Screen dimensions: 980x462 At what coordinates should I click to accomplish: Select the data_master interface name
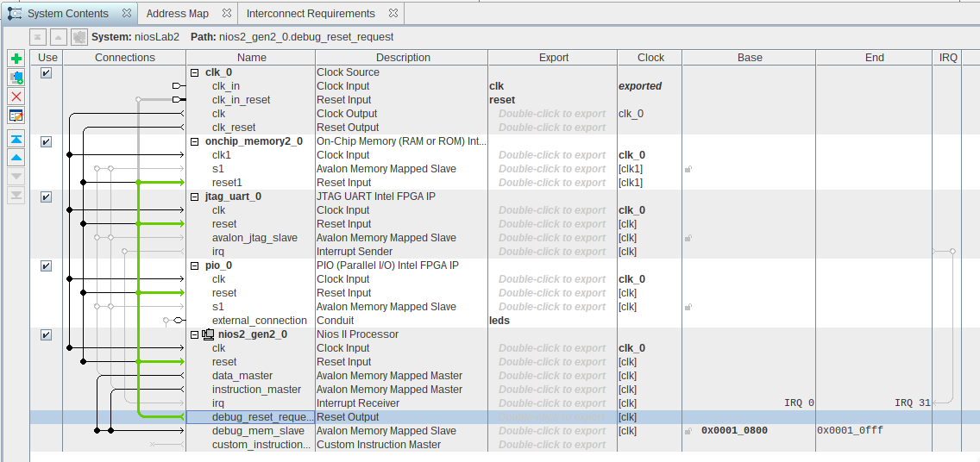coord(242,376)
